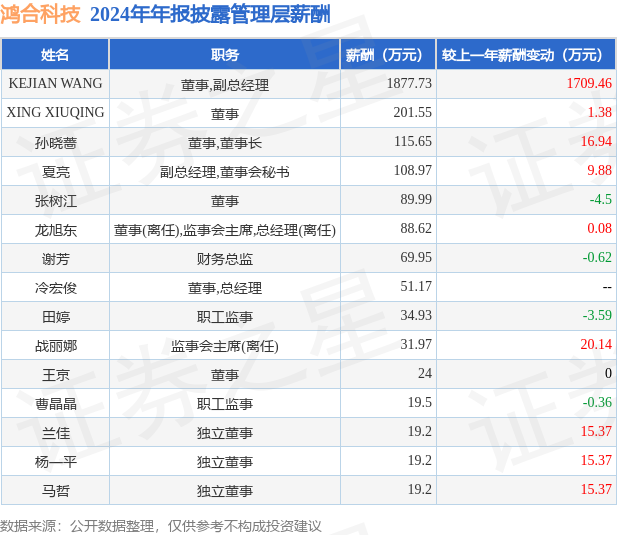Click the change value -3.59
617x535 pixels.
click(597, 315)
